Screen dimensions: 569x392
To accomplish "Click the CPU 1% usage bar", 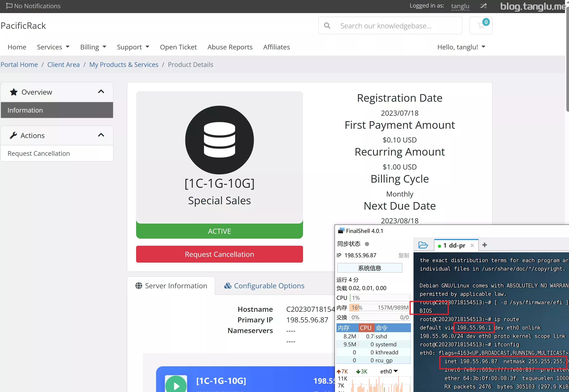I will pos(380,298).
